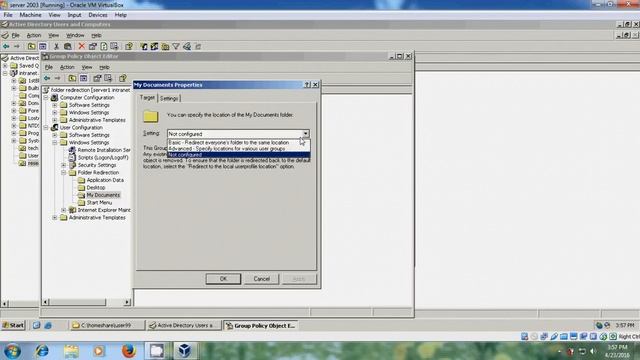The image size is (640, 360).
Task: Open Action menu in Active Directory Users window
Action: click(34, 36)
